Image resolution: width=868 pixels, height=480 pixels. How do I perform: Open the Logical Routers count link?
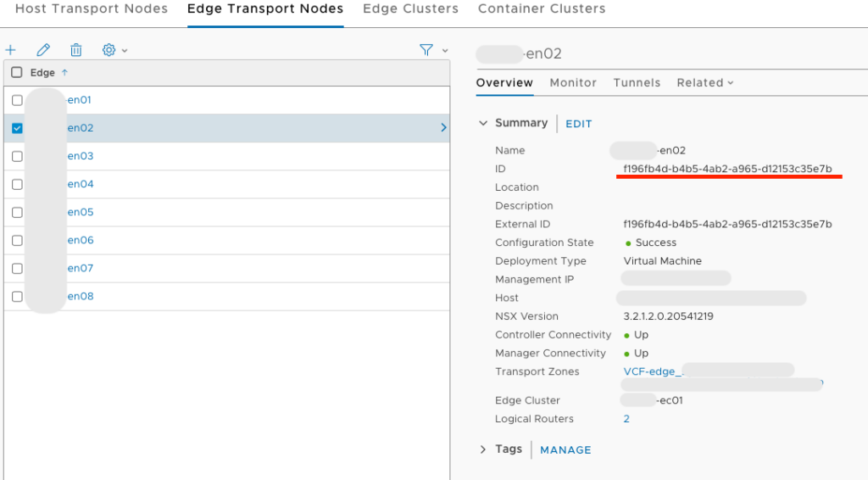point(626,419)
